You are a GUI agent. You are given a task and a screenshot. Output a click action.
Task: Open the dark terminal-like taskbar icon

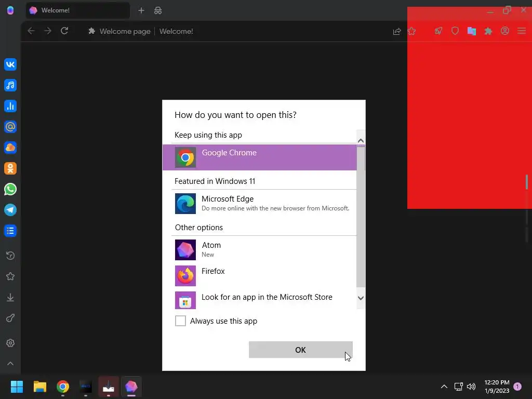pyautogui.click(x=86, y=387)
